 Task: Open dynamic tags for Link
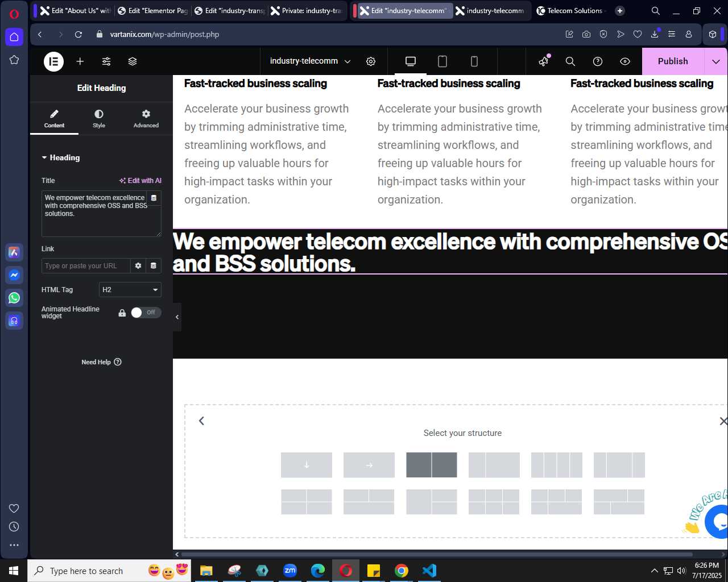[154, 265]
